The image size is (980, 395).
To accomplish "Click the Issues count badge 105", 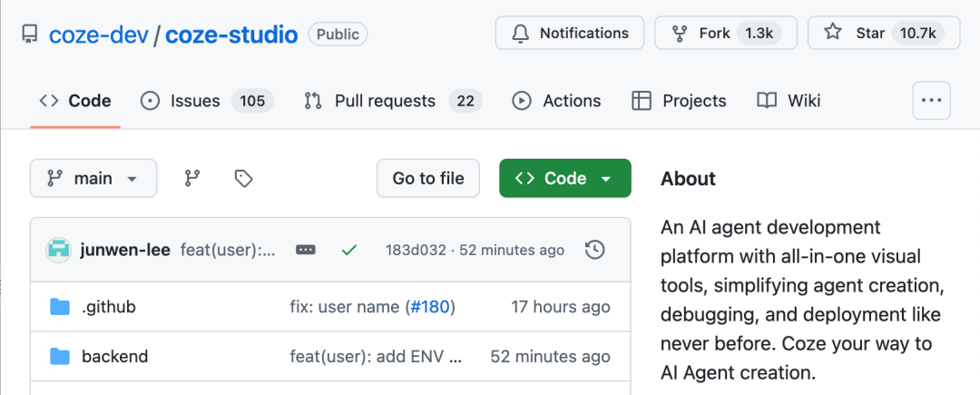I will pyautogui.click(x=252, y=101).
